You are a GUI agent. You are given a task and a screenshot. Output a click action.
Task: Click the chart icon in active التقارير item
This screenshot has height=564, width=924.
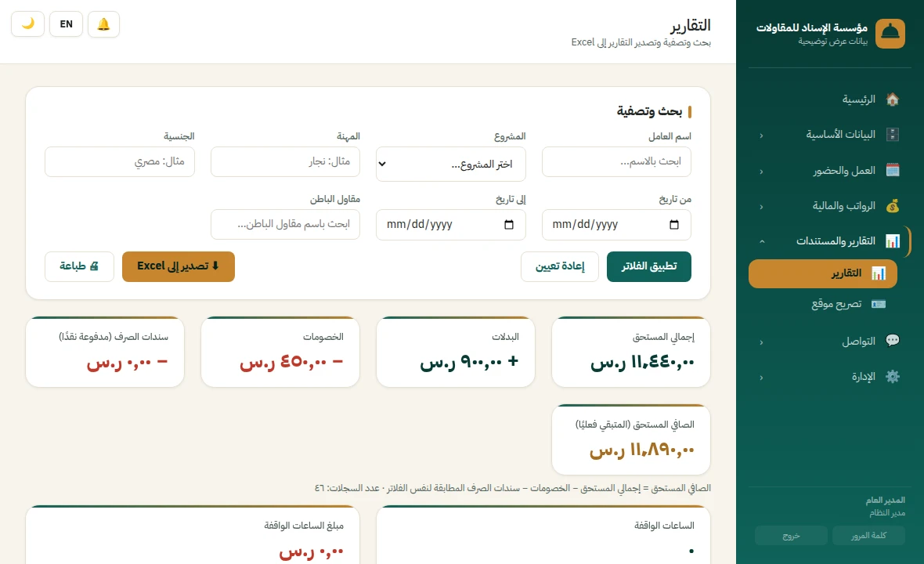(878, 273)
